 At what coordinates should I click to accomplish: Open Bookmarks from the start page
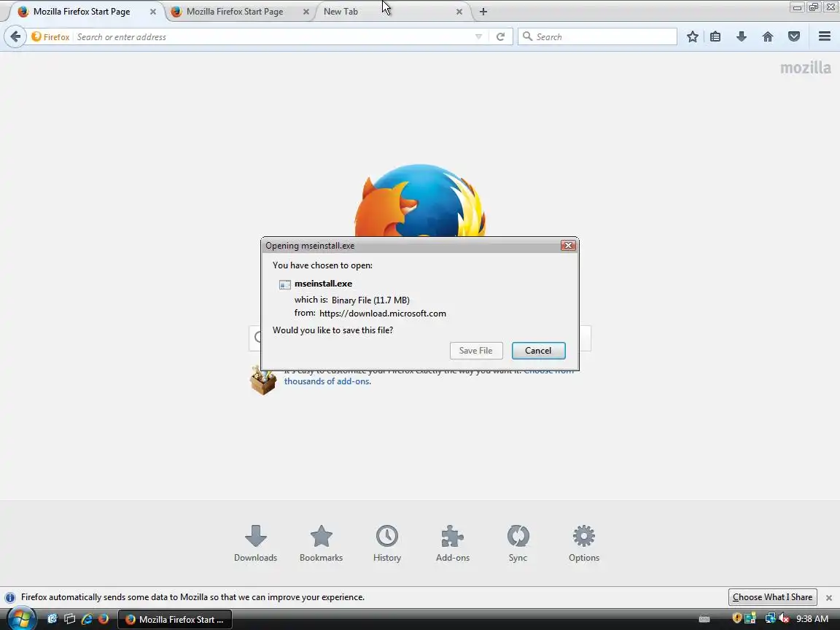(321, 543)
